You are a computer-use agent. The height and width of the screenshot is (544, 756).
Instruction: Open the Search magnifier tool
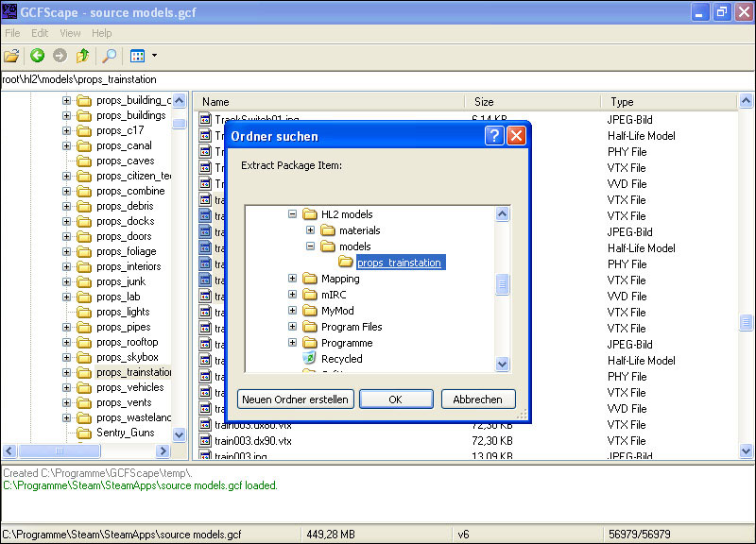110,56
